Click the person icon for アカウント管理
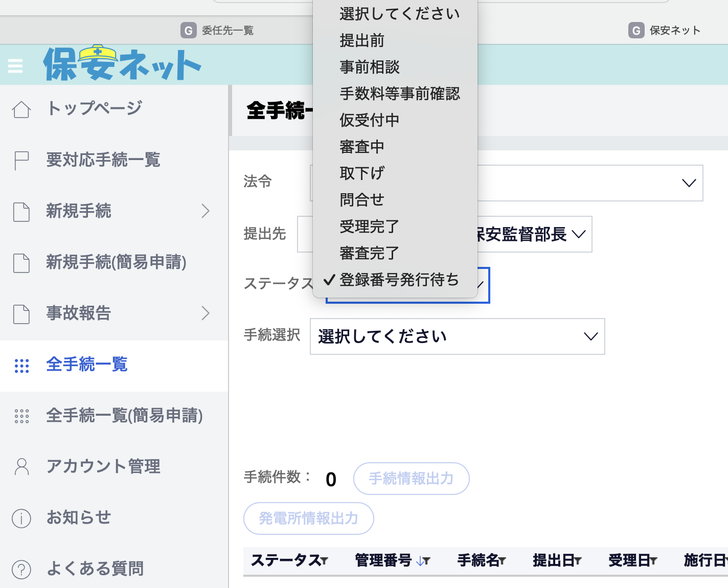728x588 pixels. coord(21,467)
